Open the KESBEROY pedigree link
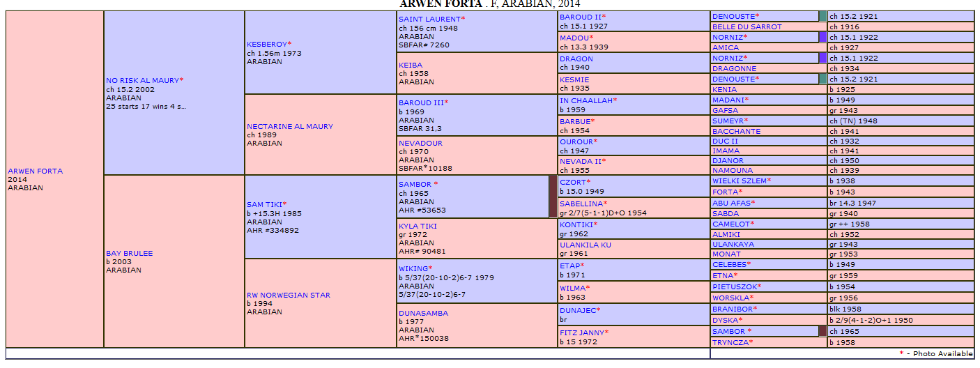The image size is (980, 368). coord(267,45)
